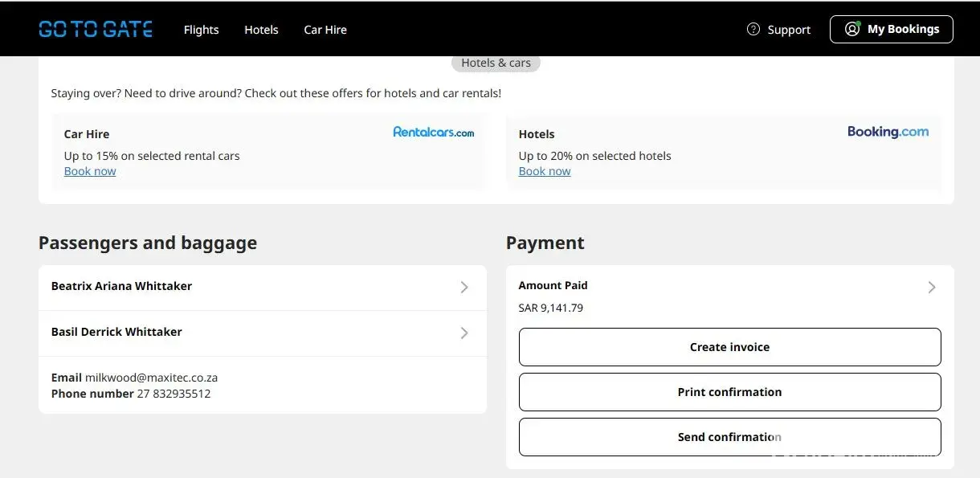Click the Support question mark icon
Viewport: 980px width, 478px height.
pyautogui.click(x=753, y=30)
